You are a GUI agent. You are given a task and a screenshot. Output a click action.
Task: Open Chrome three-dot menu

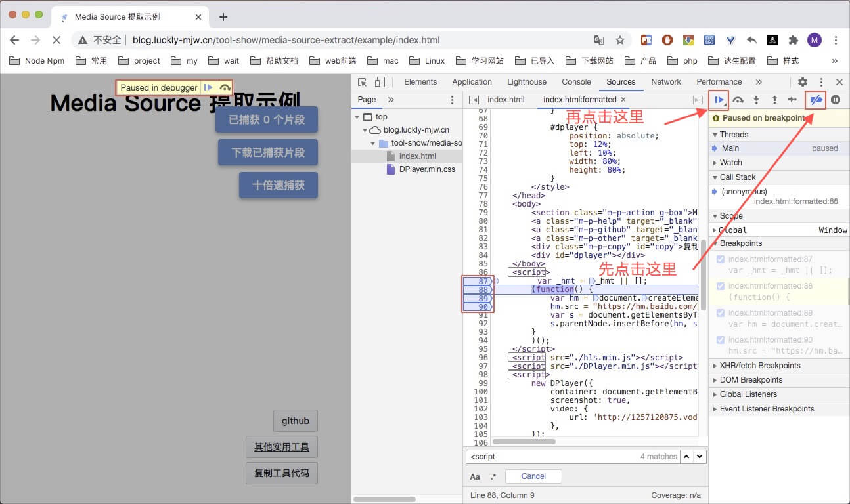836,40
